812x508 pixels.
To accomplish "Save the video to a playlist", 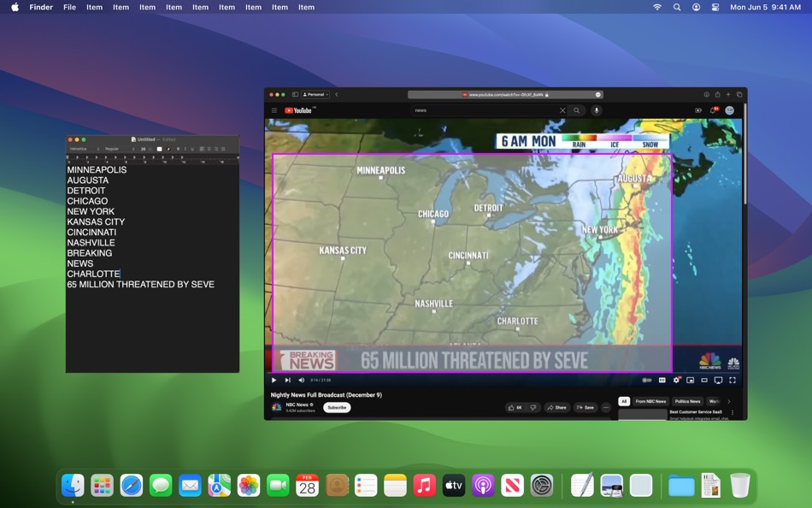I will pos(585,407).
